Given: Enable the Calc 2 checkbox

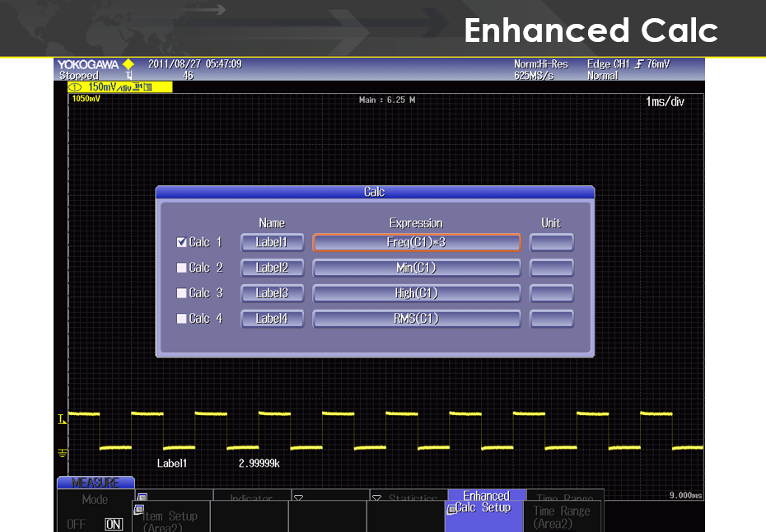Looking at the screenshot, I should (x=181, y=268).
